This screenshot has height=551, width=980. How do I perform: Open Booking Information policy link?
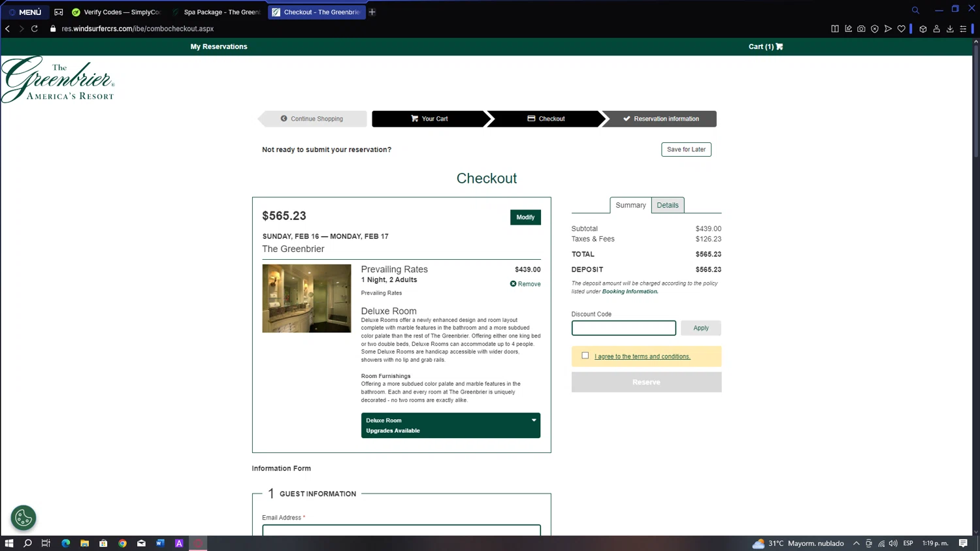coord(630,291)
